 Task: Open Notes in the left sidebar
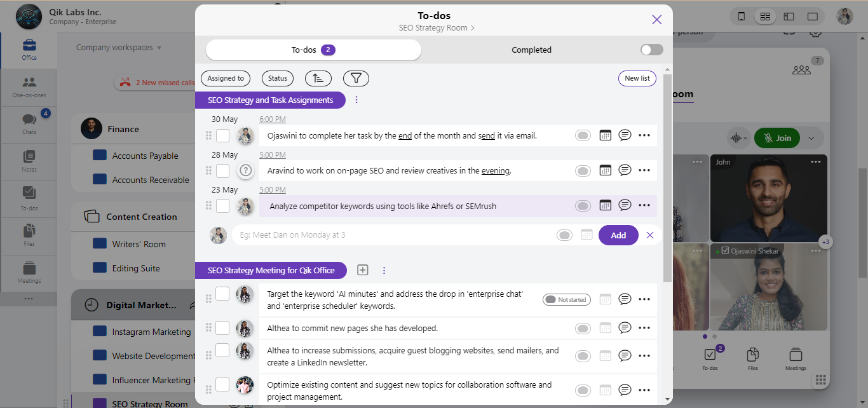(29, 160)
